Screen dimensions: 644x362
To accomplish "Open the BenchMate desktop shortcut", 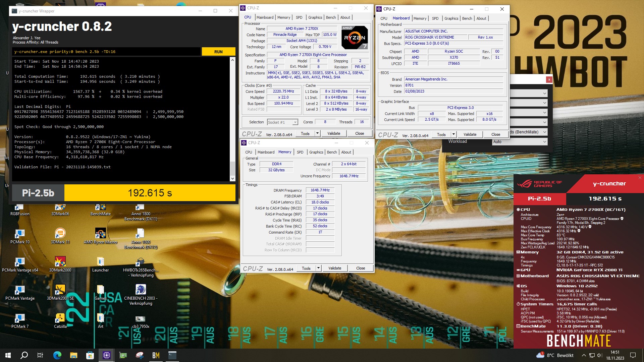I will 100,209.
